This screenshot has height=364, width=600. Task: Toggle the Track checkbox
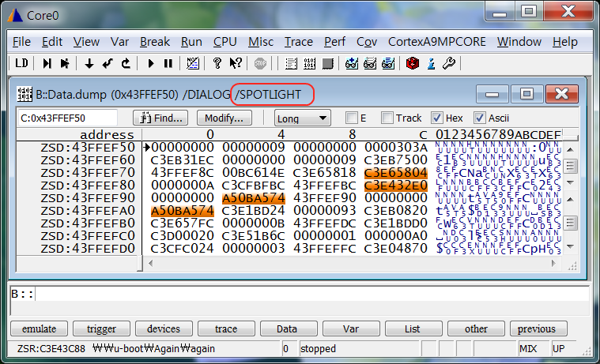point(387,118)
